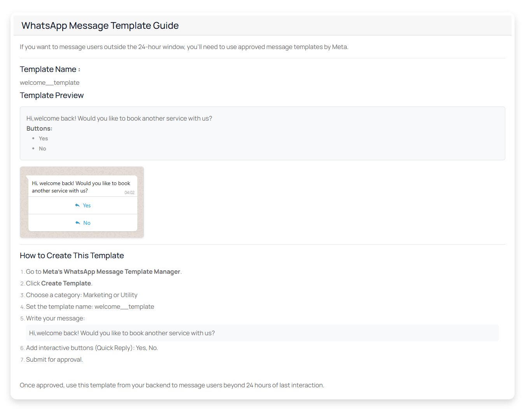Click the reply arrow icon beside No
The image size is (531, 420).
pyautogui.click(x=78, y=222)
